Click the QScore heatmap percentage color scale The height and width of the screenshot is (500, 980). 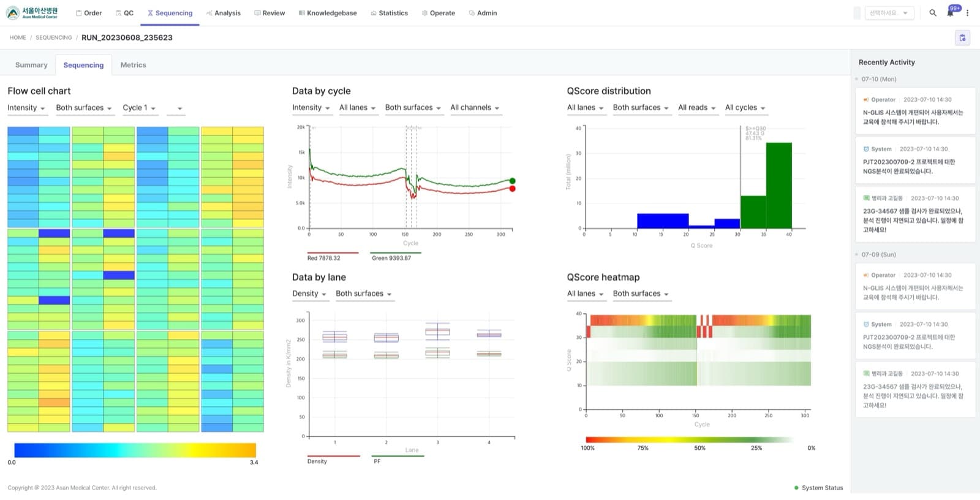pyautogui.click(x=690, y=440)
